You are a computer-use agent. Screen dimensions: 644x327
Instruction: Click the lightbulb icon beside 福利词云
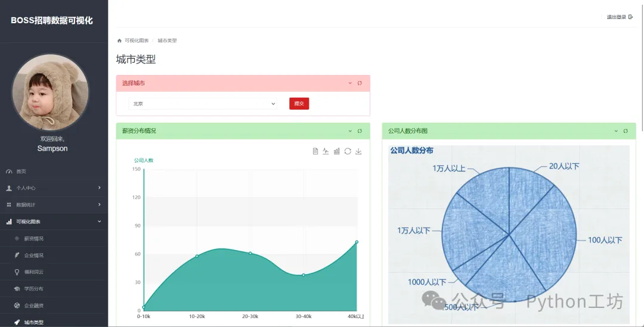(17, 272)
